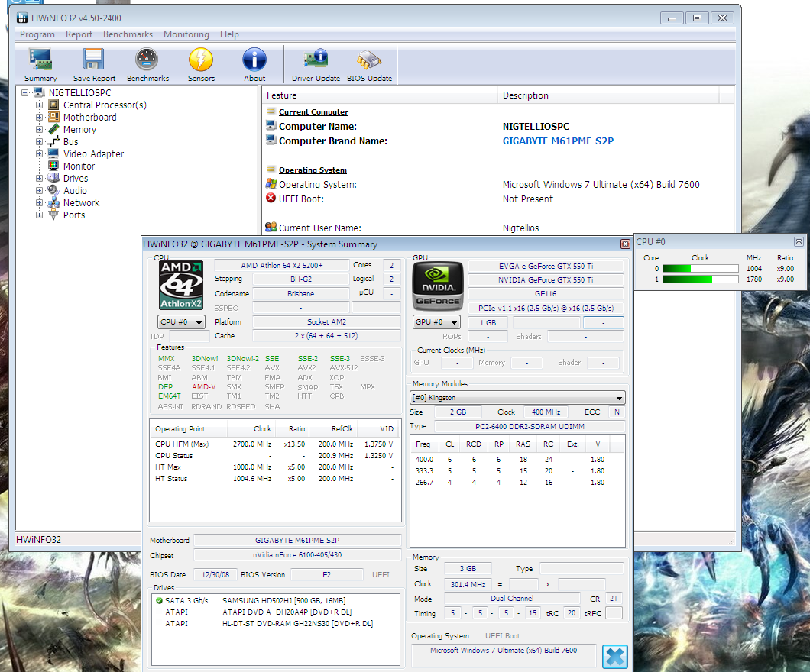Click the Motherboard tree icon
810x672 pixels.
[53, 117]
